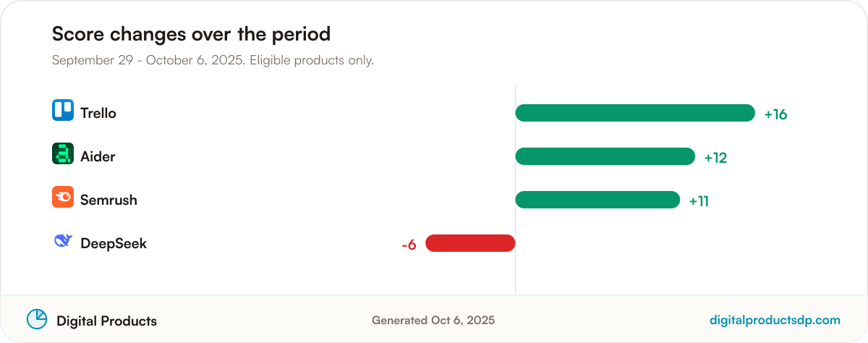Viewport: 868px width, 343px height.
Task: Click the Digital Products brand name
Action: [106, 321]
